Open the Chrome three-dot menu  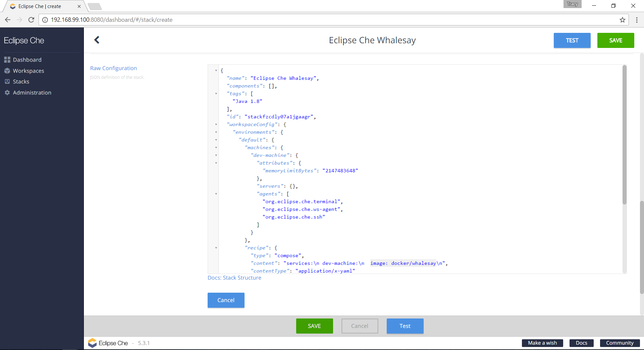click(x=637, y=20)
